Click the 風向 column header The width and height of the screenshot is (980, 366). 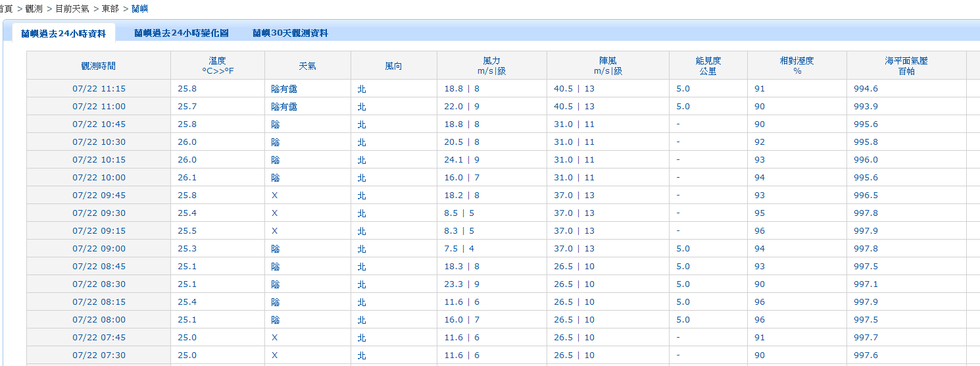(x=393, y=66)
